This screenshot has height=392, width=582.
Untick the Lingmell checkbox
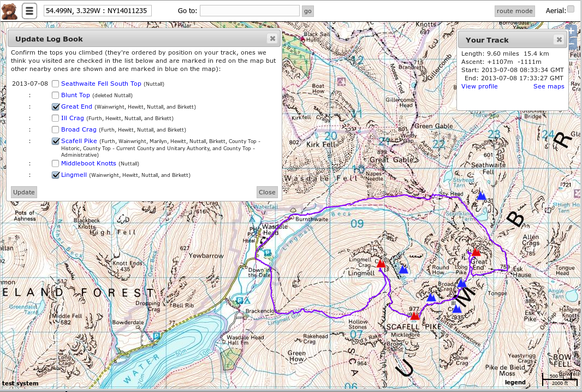[x=55, y=175]
